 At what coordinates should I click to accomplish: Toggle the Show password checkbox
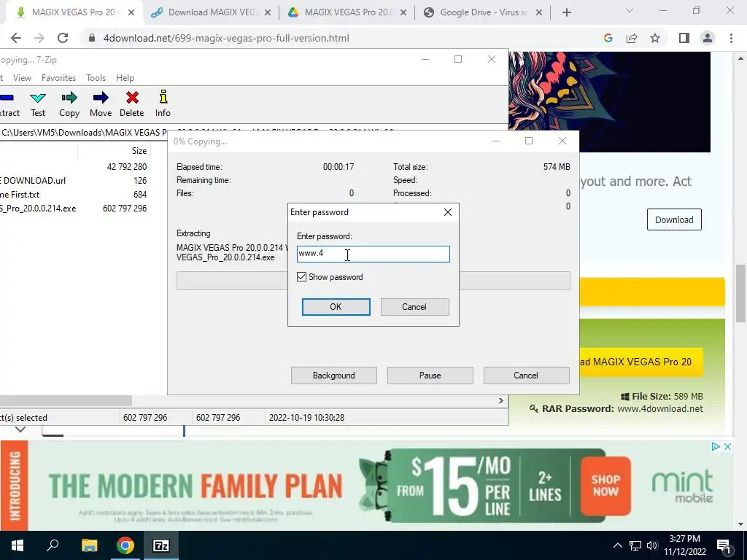tap(301, 276)
